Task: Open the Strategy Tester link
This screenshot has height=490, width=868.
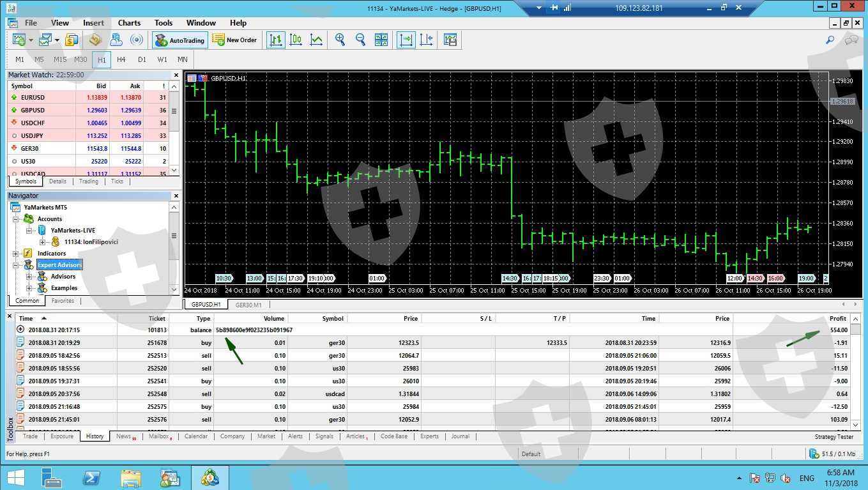Action: click(834, 437)
